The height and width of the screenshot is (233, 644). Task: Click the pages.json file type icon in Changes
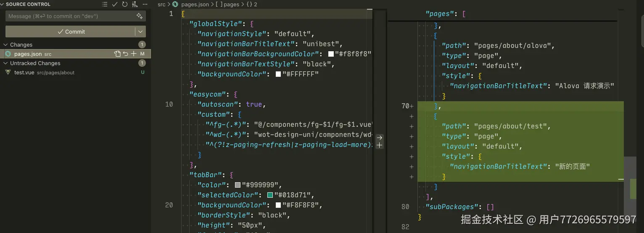tap(8, 54)
